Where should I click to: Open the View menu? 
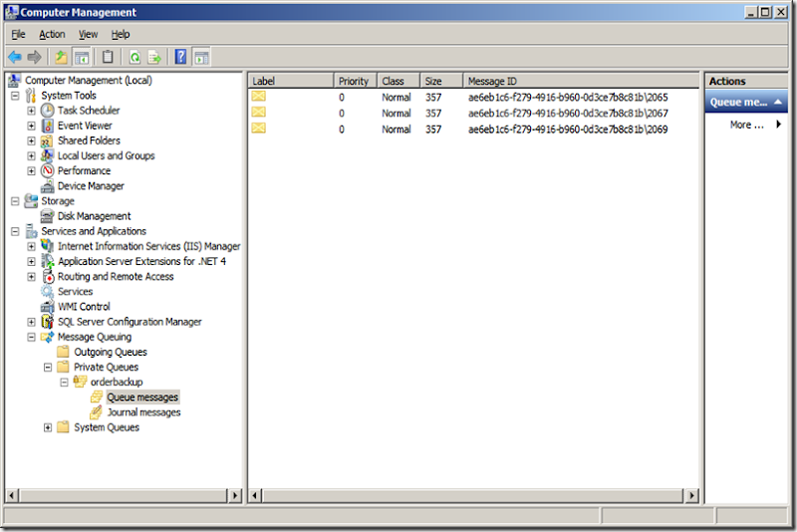click(x=88, y=34)
